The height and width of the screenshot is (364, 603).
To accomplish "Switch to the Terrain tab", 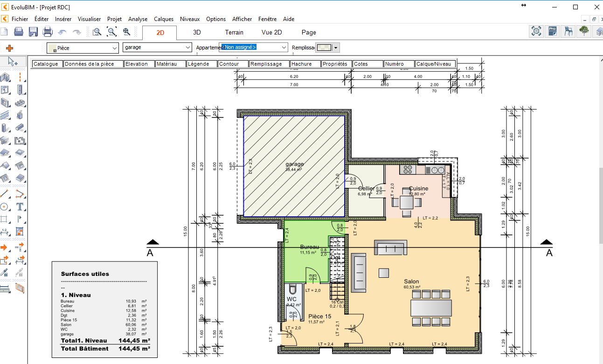I will (x=234, y=33).
